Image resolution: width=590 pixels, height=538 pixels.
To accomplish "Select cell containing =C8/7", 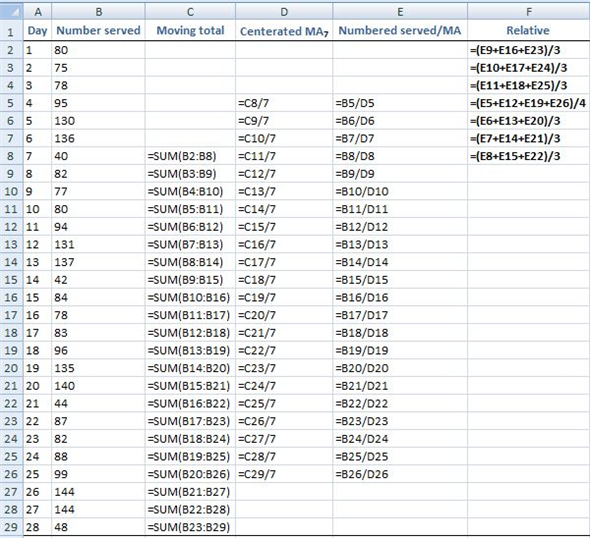I will [284, 103].
